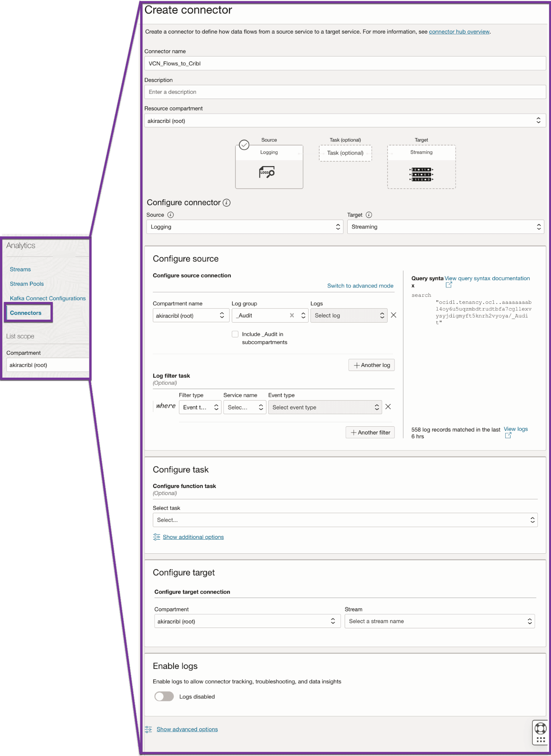551x756 pixels.
Task: Click the Description input field
Action: click(345, 92)
